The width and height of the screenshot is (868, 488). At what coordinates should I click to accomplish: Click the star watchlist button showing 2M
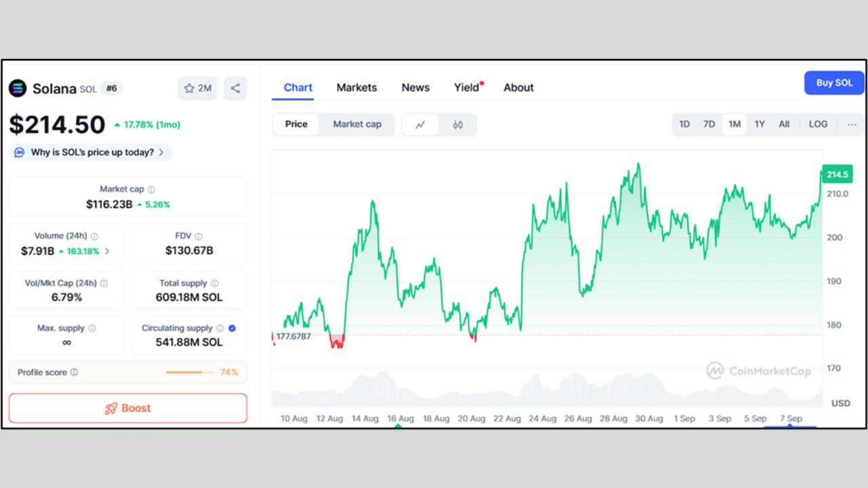click(x=197, y=88)
